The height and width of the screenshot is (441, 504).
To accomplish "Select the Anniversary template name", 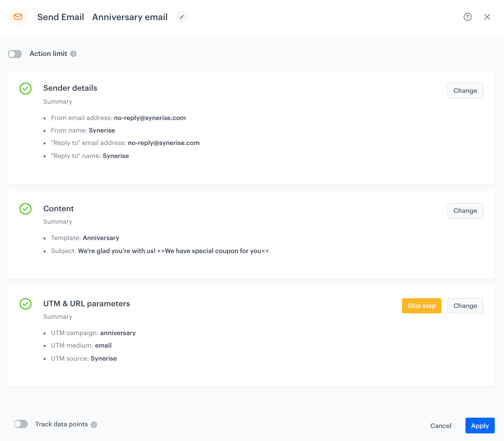I will (x=101, y=238).
